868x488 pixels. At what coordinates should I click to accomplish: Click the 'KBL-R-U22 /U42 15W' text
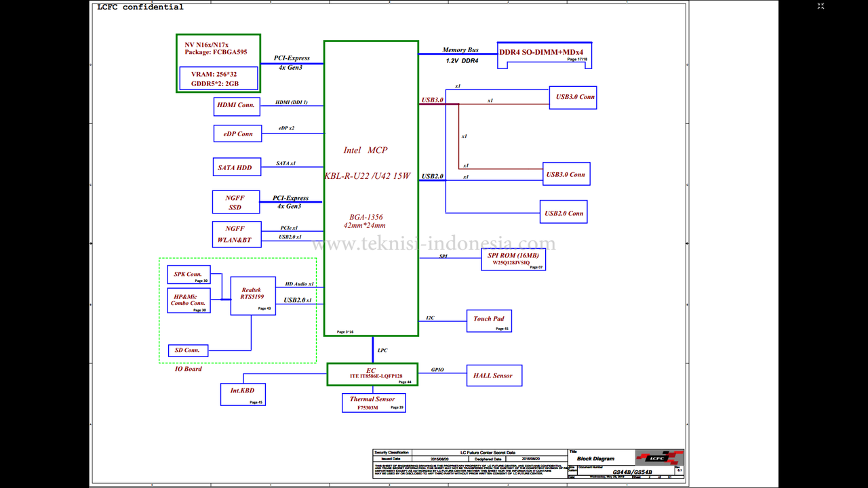coord(368,176)
